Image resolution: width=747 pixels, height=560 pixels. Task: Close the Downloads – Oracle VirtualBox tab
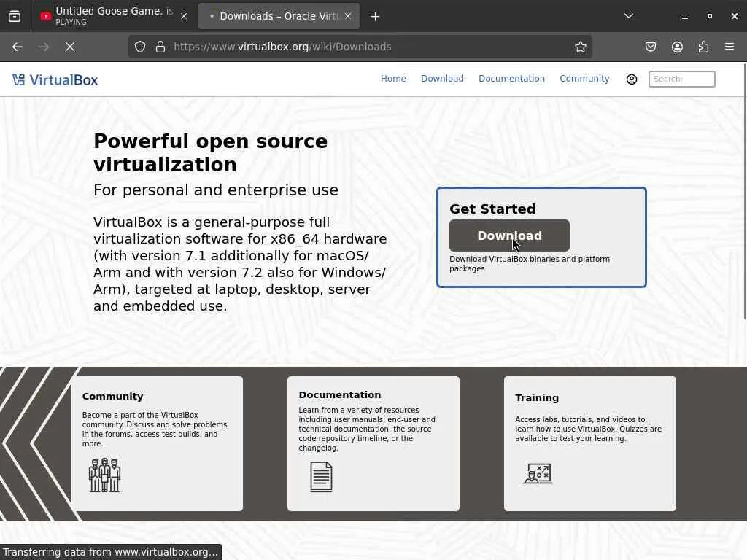point(348,16)
